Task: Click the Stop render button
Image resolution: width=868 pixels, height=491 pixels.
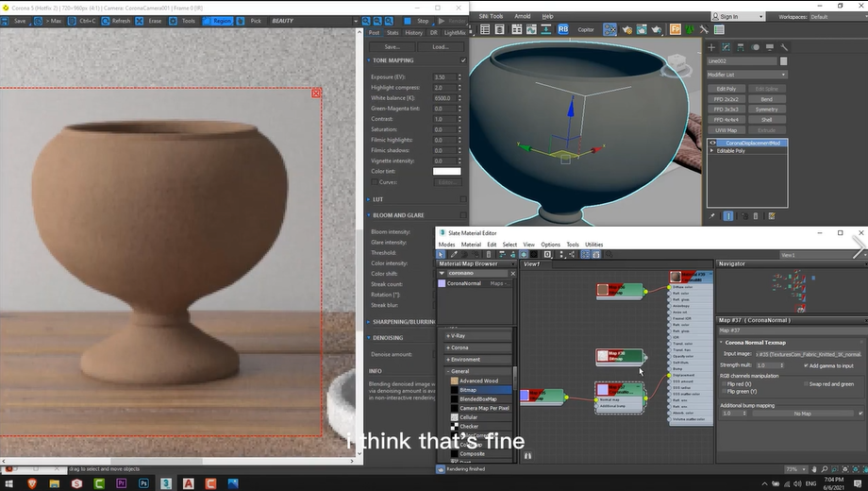Action: [x=418, y=21]
